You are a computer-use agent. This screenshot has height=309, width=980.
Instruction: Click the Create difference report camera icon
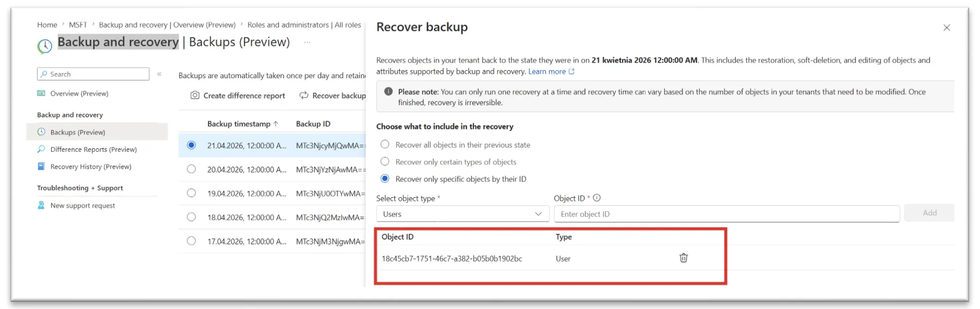coord(195,95)
